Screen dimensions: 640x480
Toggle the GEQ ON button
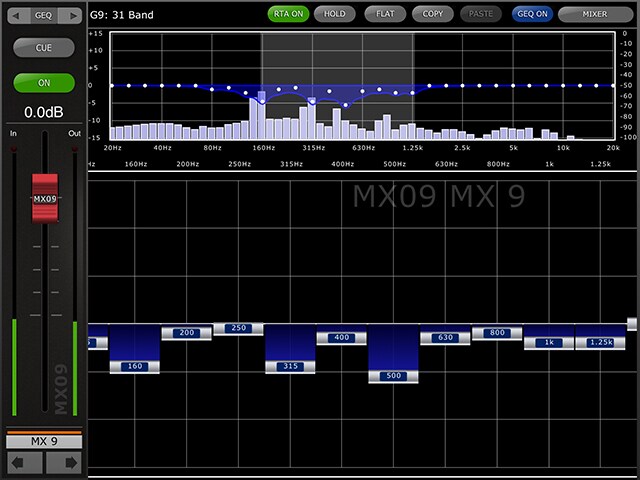pyautogui.click(x=531, y=14)
